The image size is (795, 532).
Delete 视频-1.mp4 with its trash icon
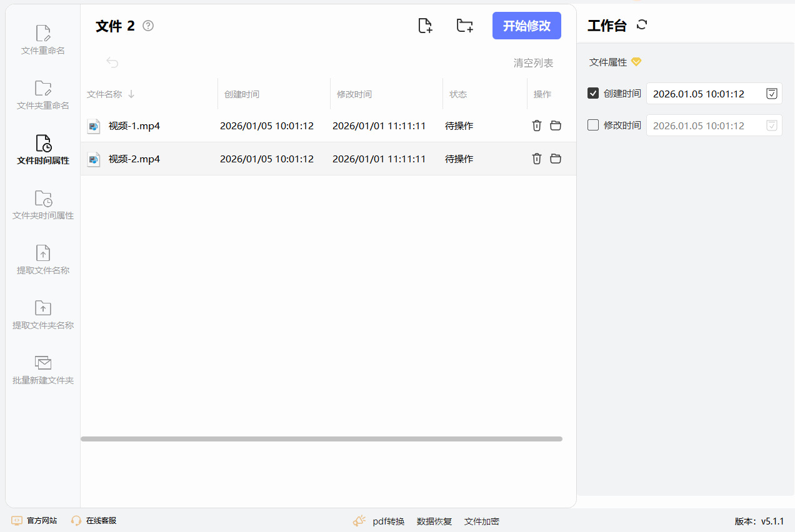coord(536,126)
